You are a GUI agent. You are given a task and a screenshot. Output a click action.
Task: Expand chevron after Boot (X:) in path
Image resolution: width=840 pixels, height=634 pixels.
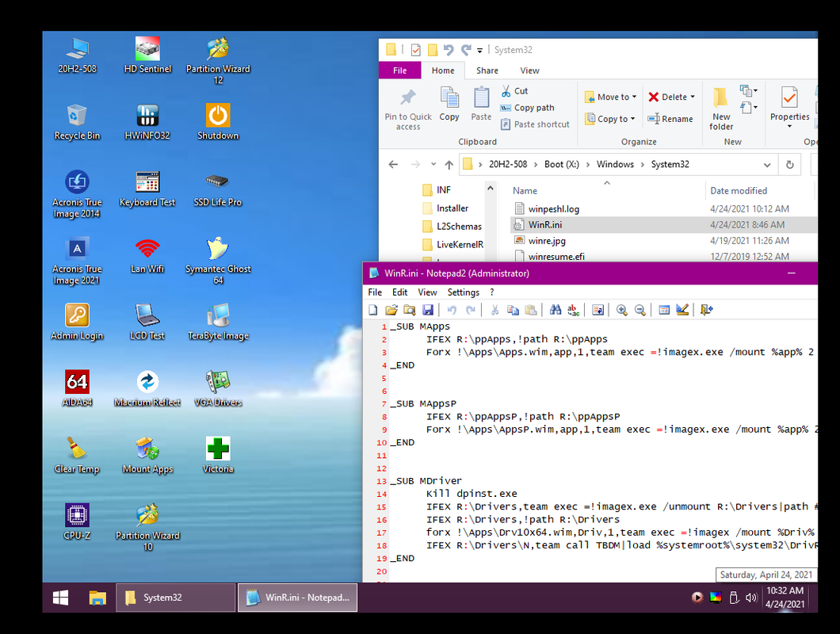pos(588,165)
